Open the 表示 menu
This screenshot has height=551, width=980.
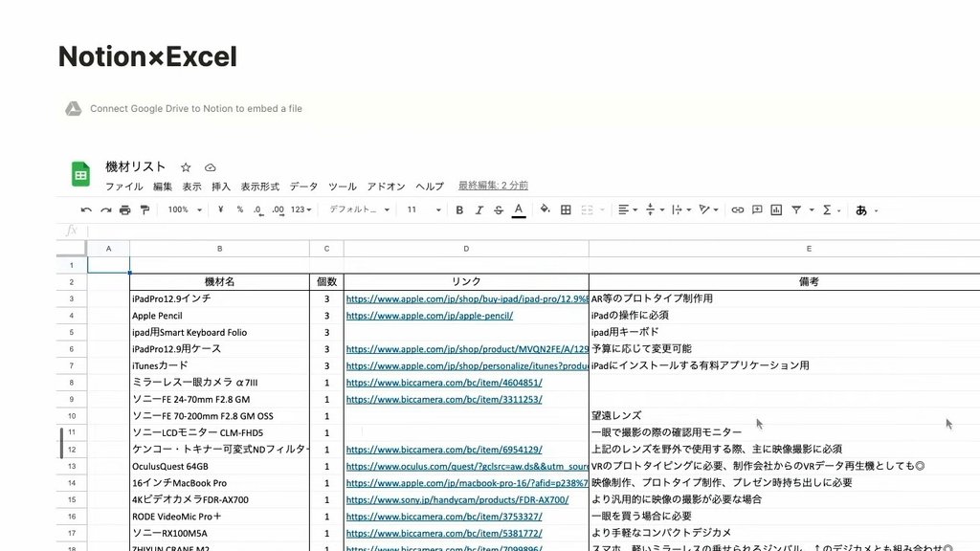click(x=191, y=187)
